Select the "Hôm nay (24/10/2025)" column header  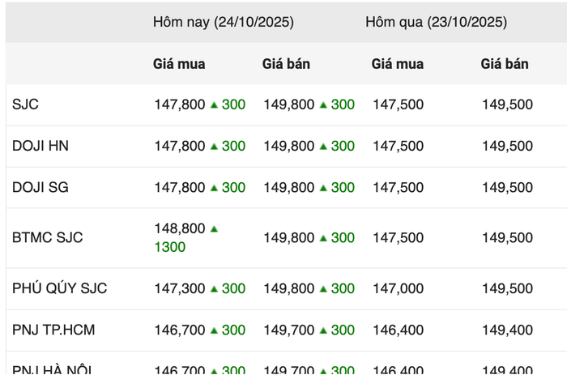coord(224,22)
